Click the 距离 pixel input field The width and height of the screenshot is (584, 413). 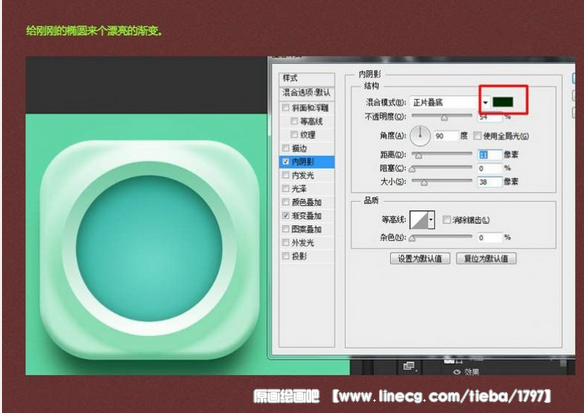490,155
